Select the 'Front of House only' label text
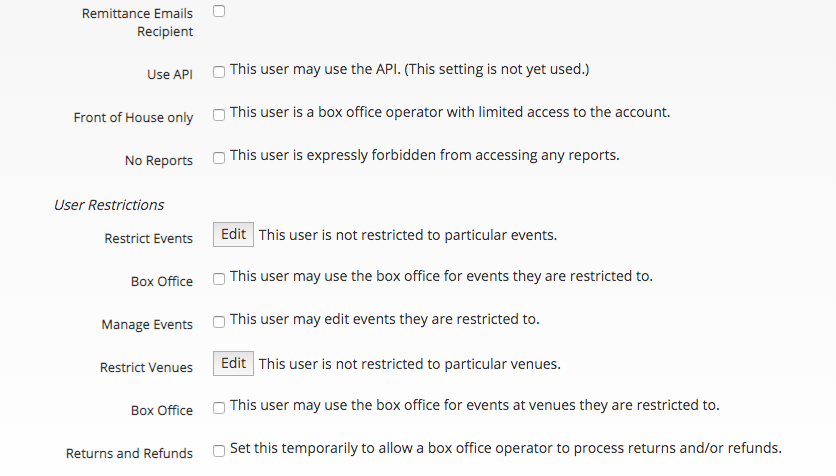This screenshot has height=476, width=836. point(133,117)
